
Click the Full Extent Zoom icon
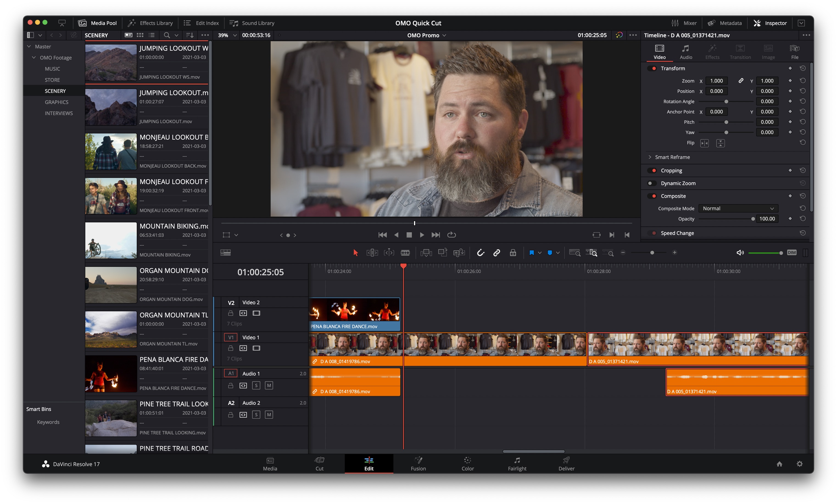click(575, 253)
